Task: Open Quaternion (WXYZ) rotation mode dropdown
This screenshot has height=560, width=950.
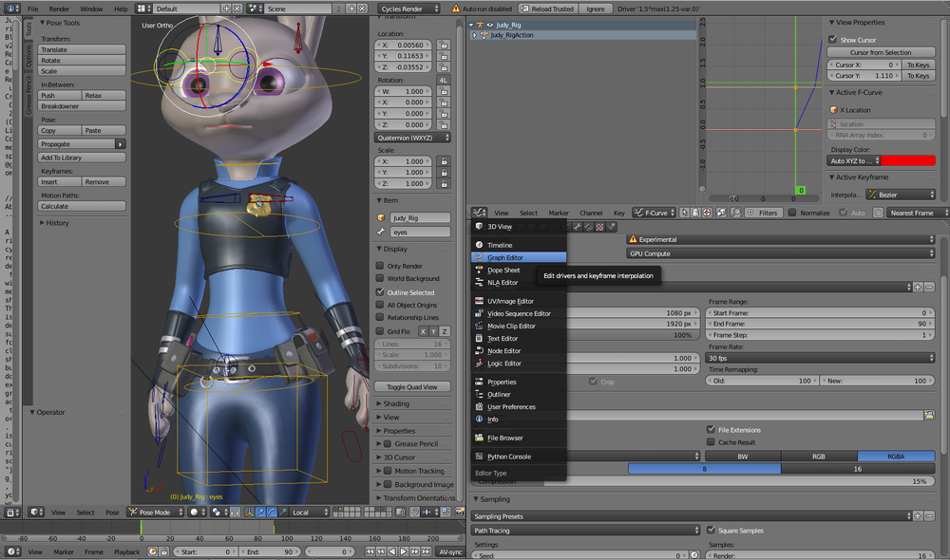Action: coord(412,138)
